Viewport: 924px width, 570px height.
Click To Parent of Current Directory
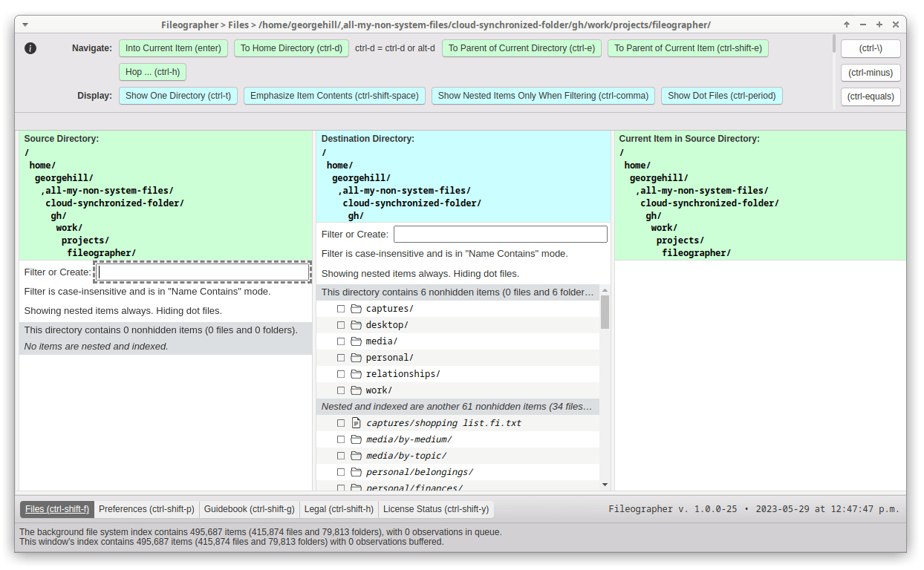tap(521, 48)
